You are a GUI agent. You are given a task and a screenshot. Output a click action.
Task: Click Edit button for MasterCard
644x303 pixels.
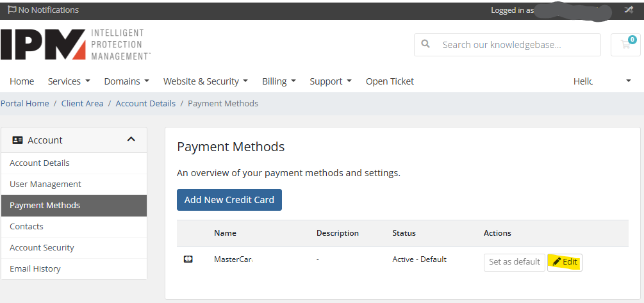(565, 262)
